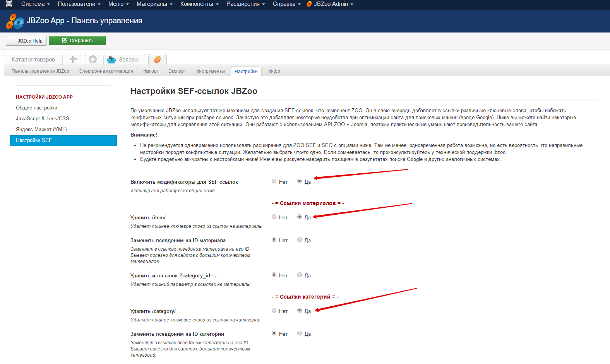Select Нет for Удалить из ссылок ?category_id
This screenshot has height=364, width=610.
point(274,275)
